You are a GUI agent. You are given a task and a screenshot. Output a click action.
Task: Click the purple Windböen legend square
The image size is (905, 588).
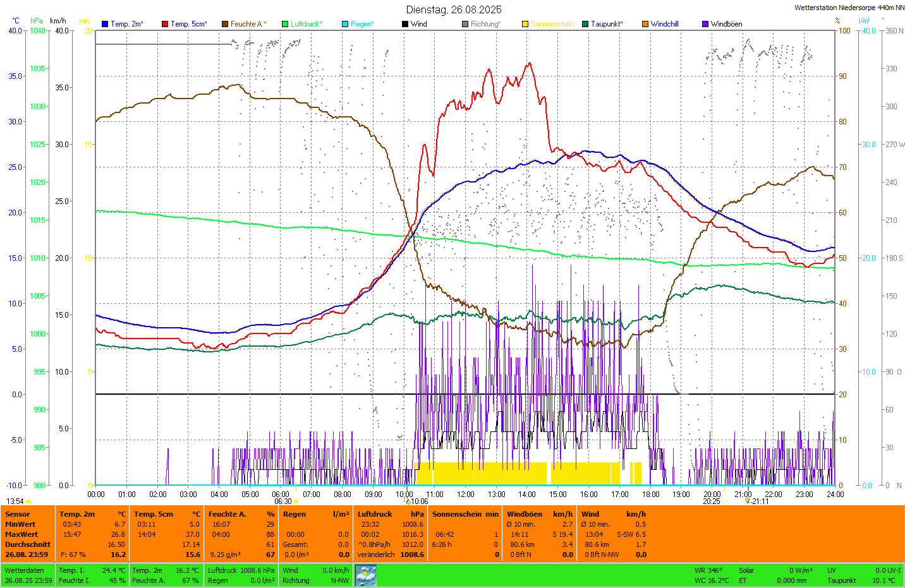tap(705, 24)
